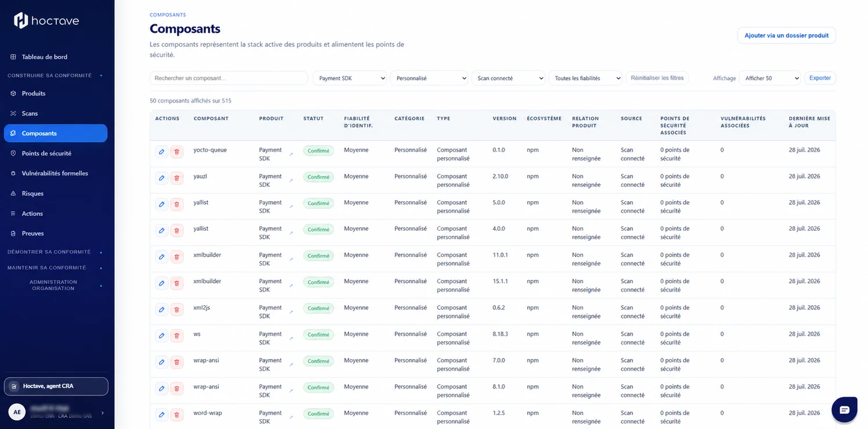Open the chat support widget

tap(844, 410)
